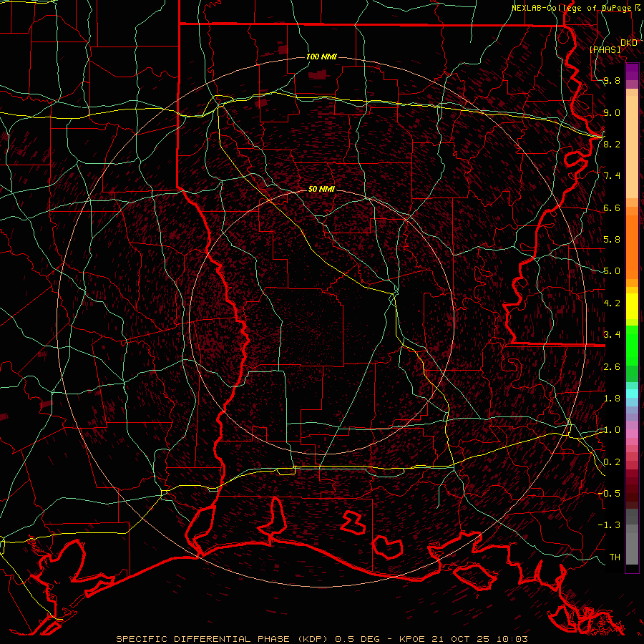Click the 7.4 value on the color scale
Screen dimensions: 644x644
pyautogui.click(x=612, y=176)
